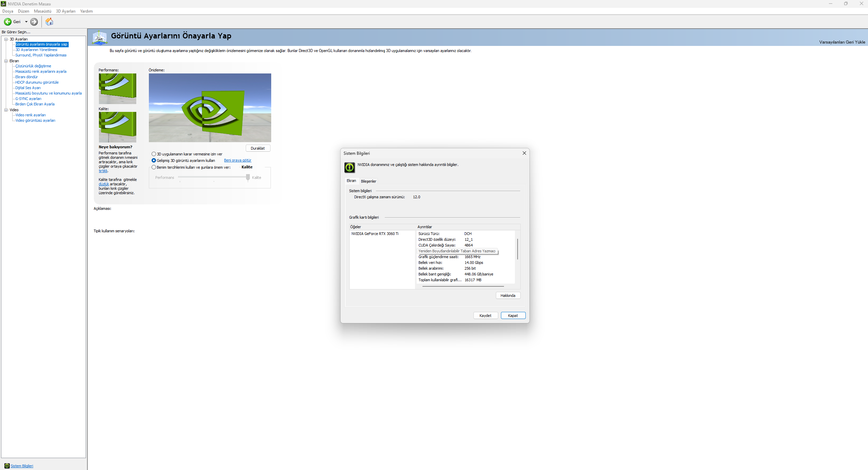Open the 3D Ayarları menu
Viewport: 868px width, 470px height.
click(x=66, y=11)
